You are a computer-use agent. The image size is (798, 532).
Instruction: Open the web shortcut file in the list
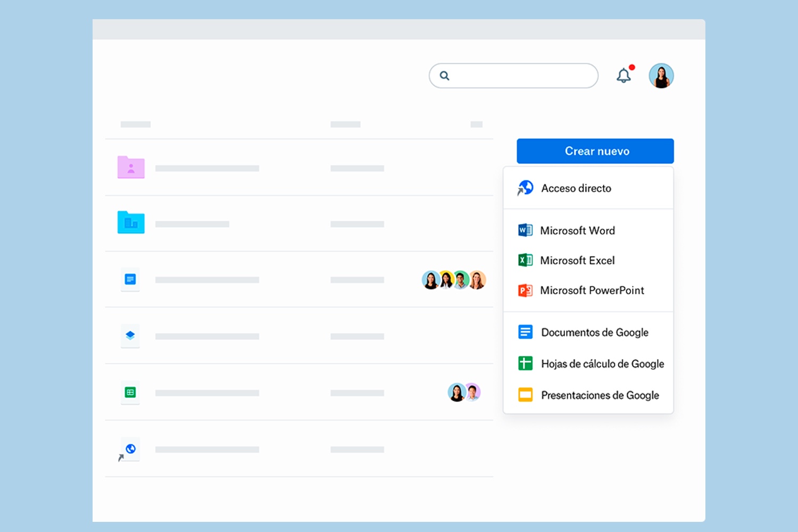[x=129, y=450]
